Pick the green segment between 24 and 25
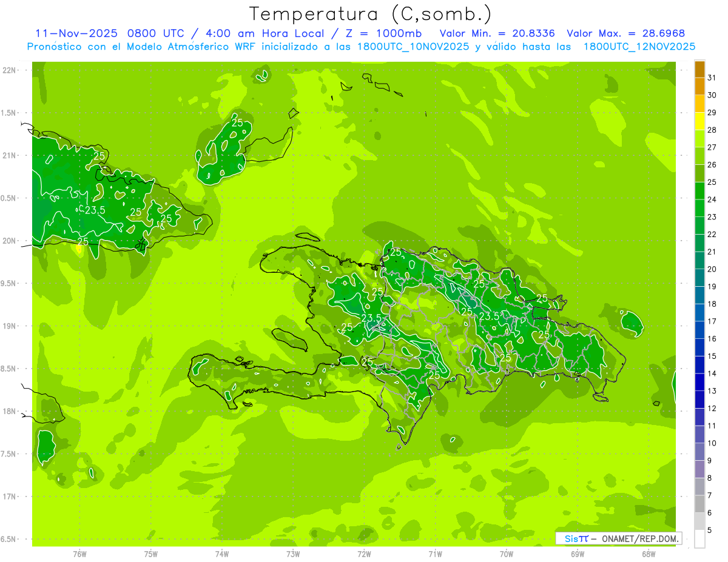 [699, 192]
